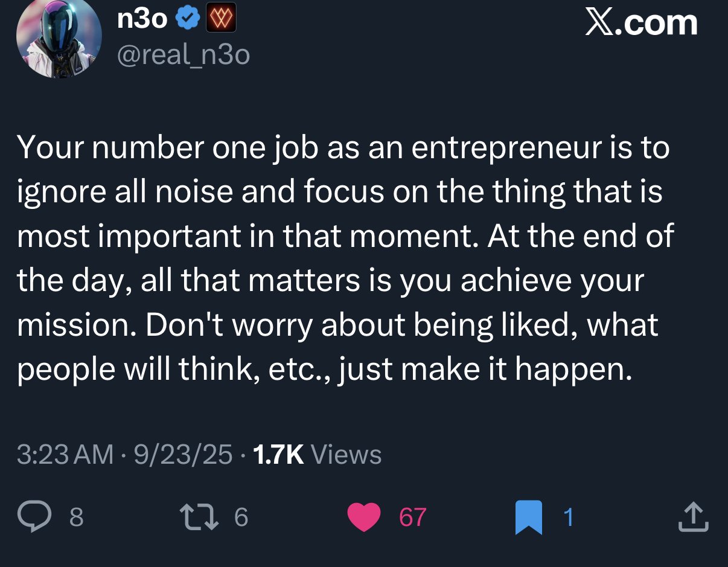Click the display name n3o
The height and width of the screenshot is (567, 728).
142,19
